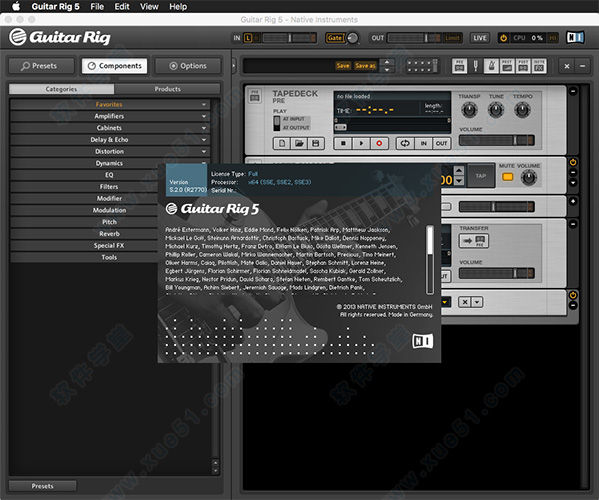The image size is (599, 500).
Task: Show the Post Tapedeck module
Action: pos(523,66)
